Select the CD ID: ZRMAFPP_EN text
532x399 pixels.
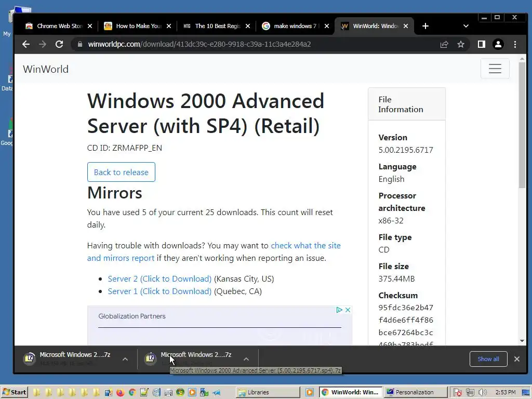click(125, 148)
